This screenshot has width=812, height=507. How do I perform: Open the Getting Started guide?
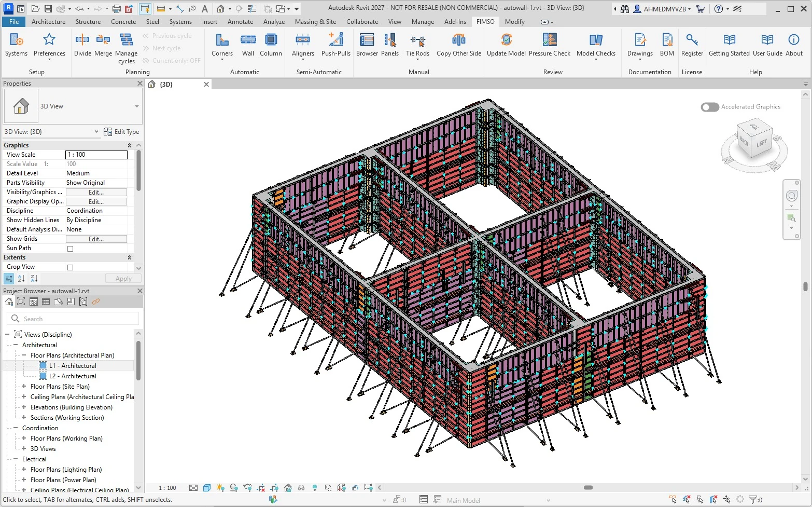tap(729, 45)
